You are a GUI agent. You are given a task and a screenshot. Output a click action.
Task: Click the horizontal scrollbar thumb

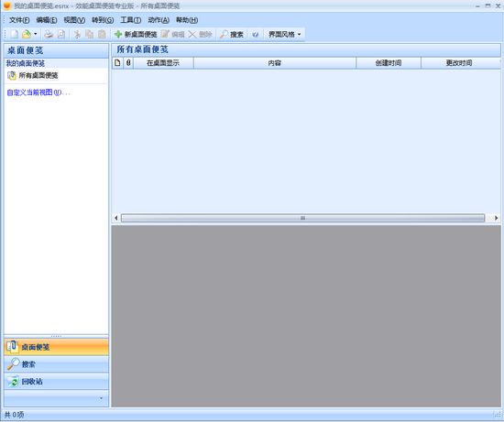(302, 218)
